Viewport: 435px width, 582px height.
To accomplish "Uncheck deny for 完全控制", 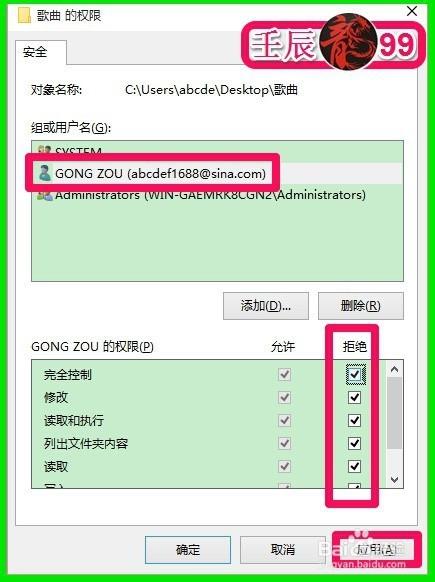I will pyautogui.click(x=355, y=374).
